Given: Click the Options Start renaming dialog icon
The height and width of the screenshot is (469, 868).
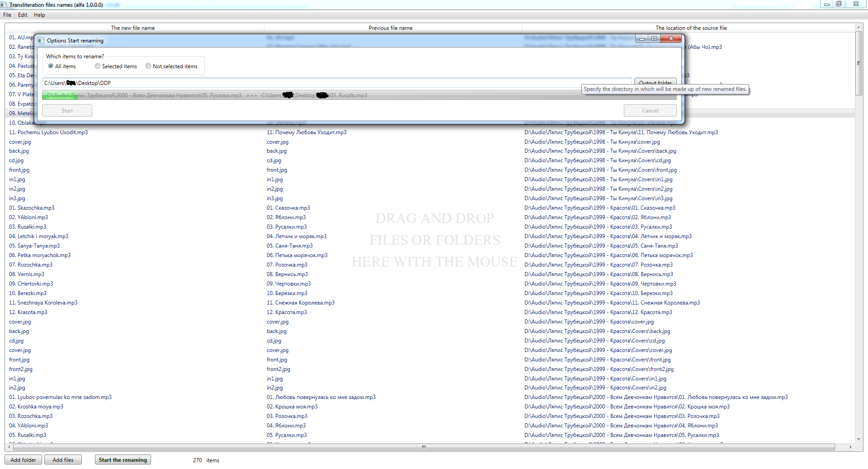Looking at the screenshot, I should click(41, 41).
